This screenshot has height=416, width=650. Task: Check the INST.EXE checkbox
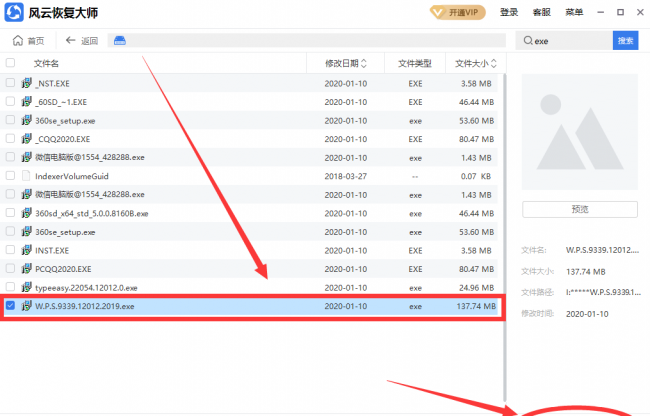[x=10, y=249]
